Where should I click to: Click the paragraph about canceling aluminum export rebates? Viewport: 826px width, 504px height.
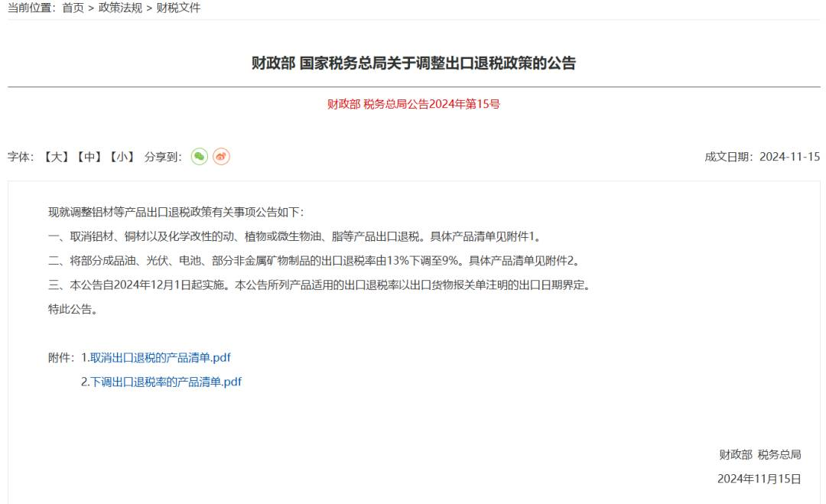[x=295, y=236]
